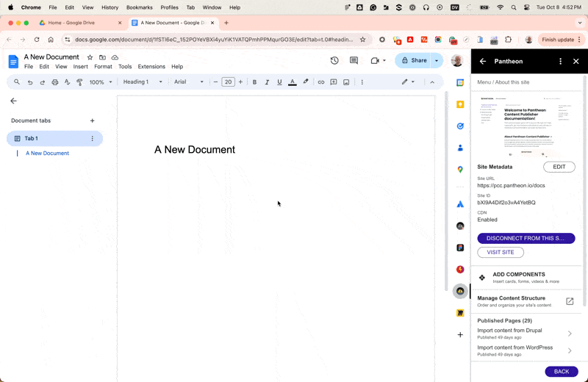588x382 pixels.
Task: Select Tab 1 in document tabs
Action: [54, 138]
